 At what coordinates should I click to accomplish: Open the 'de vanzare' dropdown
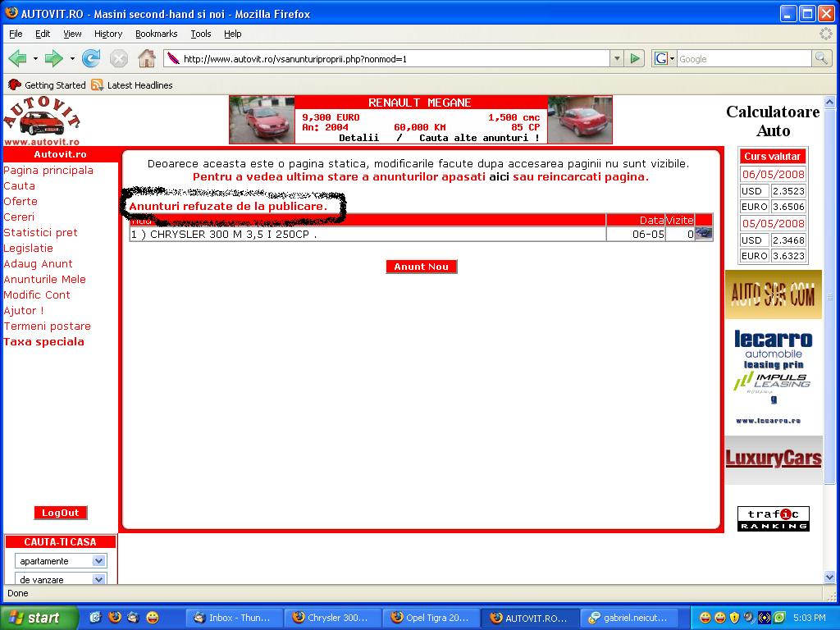[98, 579]
